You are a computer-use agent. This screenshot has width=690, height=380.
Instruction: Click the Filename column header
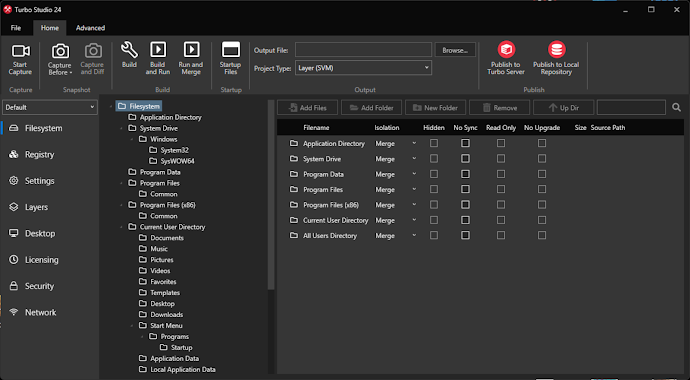[x=316, y=128]
